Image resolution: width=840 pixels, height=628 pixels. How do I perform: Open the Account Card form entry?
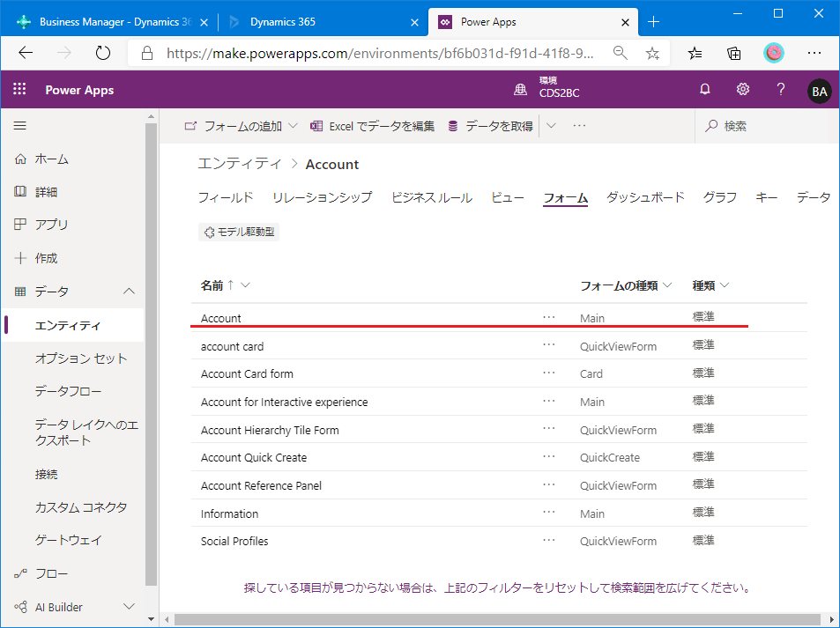click(247, 373)
